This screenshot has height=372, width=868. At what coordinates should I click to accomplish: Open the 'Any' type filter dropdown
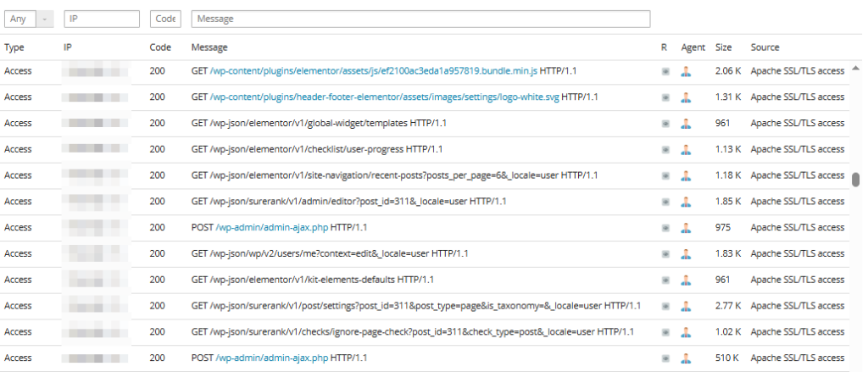pyautogui.click(x=30, y=19)
